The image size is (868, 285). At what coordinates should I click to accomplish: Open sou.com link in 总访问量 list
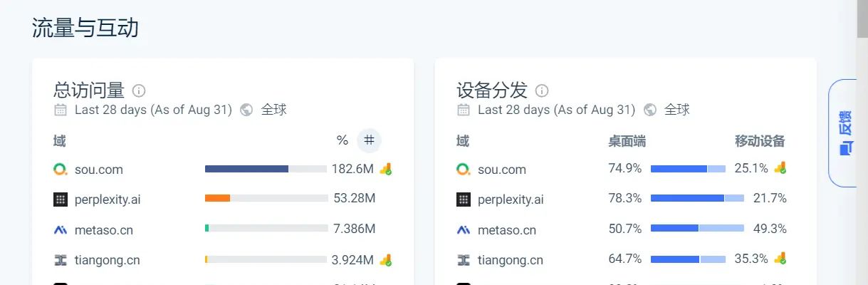(98, 170)
